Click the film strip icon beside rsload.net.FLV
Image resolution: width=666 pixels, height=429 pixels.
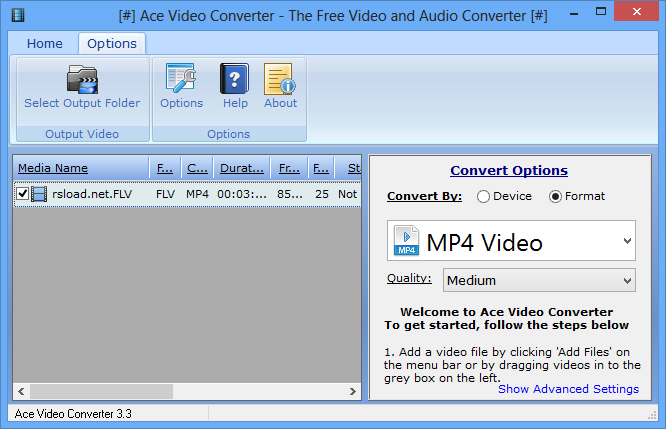(39, 194)
